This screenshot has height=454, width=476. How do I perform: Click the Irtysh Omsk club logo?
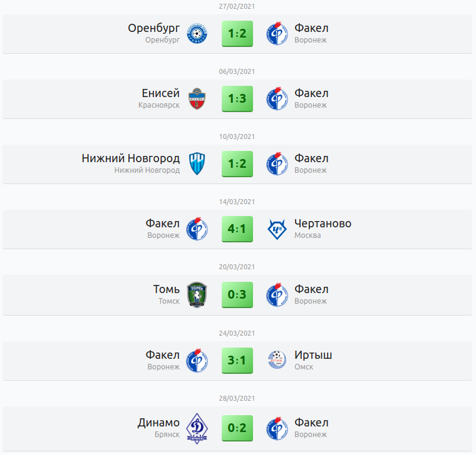coord(277,360)
